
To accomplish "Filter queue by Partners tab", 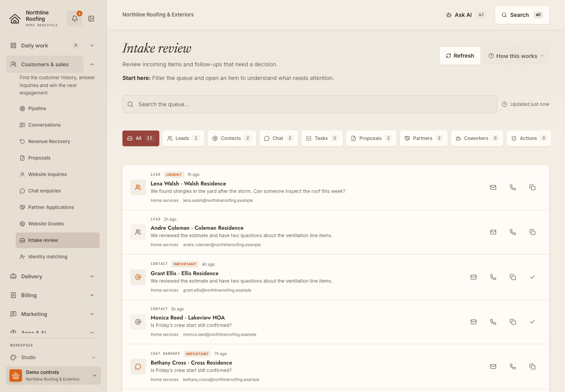I will click(x=424, y=138).
